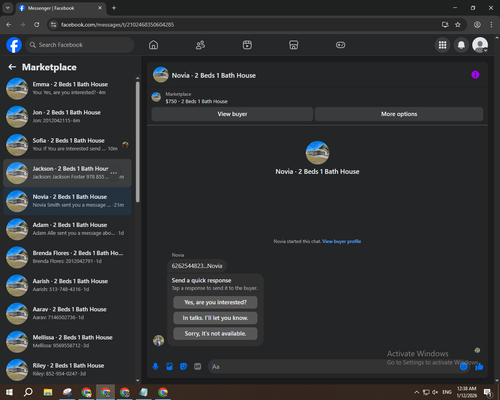Click the large Novia listing thumbnail in chat
The width and height of the screenshot is (500, 400).
coord(317,153)
